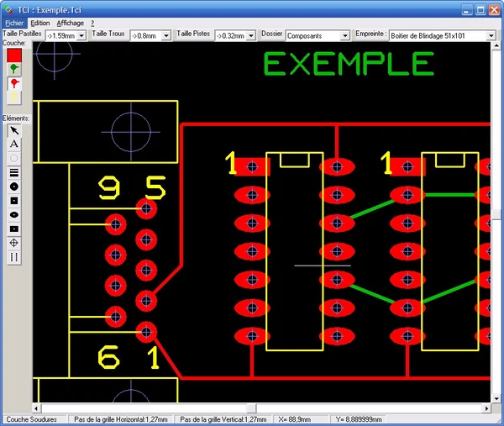This screenshot has width=504, height=426.
Task: Open the Fichier menu
Action: click(14, 24)
